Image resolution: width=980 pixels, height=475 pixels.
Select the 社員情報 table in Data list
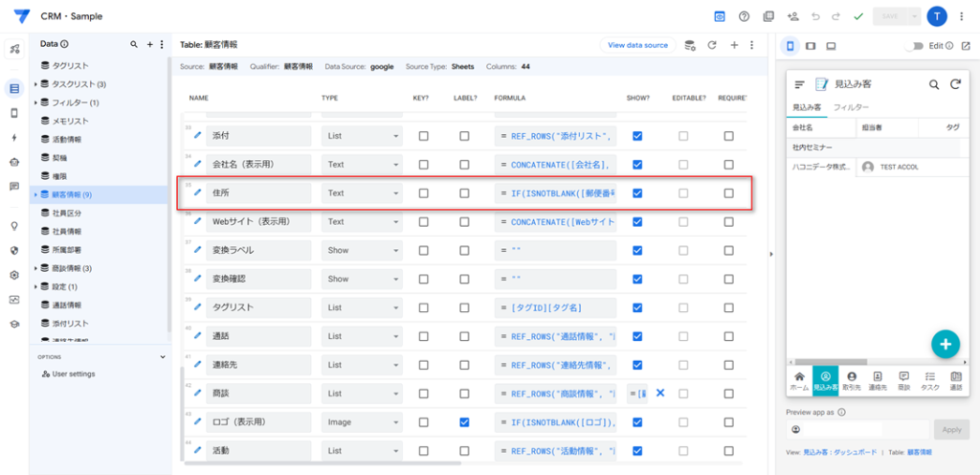click(x=66, y=231)
